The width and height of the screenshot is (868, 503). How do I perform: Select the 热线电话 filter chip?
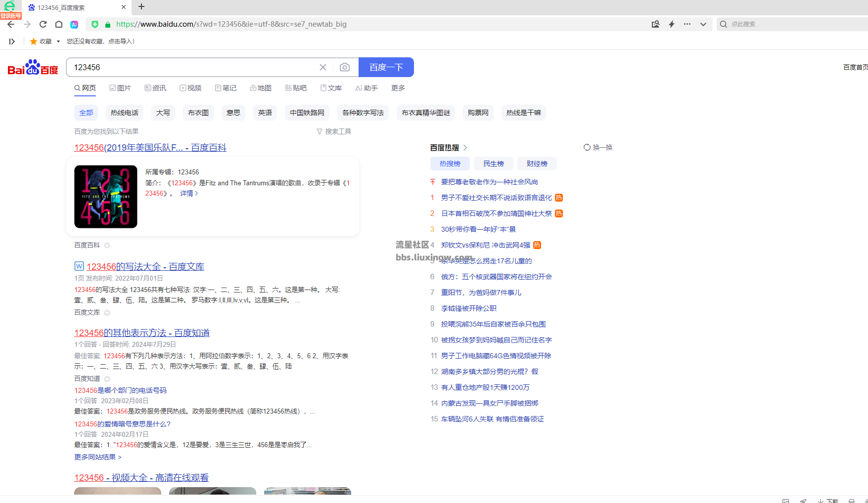pyautogui.click(x=125, y=113)
